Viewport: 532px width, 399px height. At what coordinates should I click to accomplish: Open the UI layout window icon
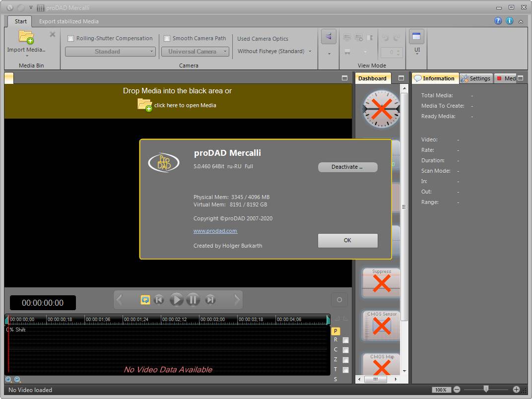[x=416, y=37]
